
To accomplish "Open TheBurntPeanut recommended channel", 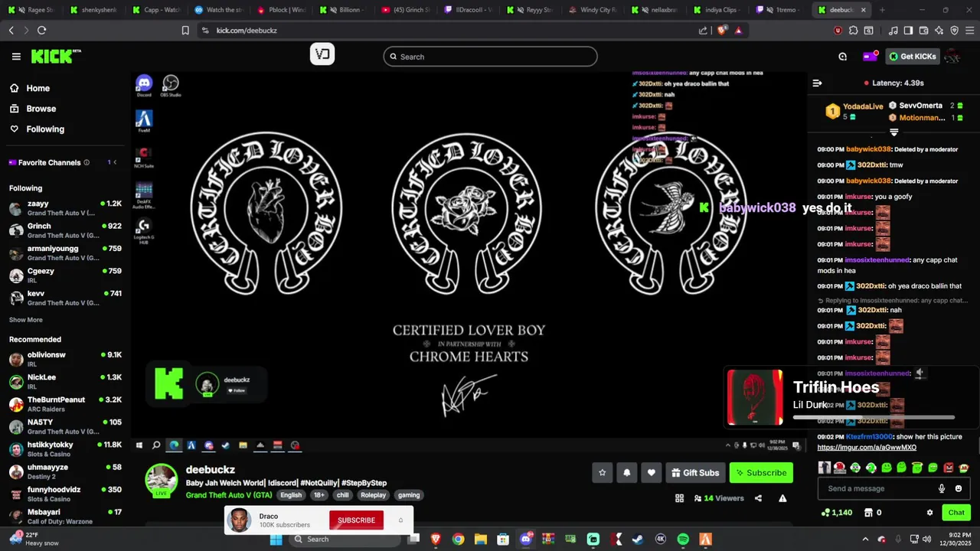I will [x=65, y=404].
